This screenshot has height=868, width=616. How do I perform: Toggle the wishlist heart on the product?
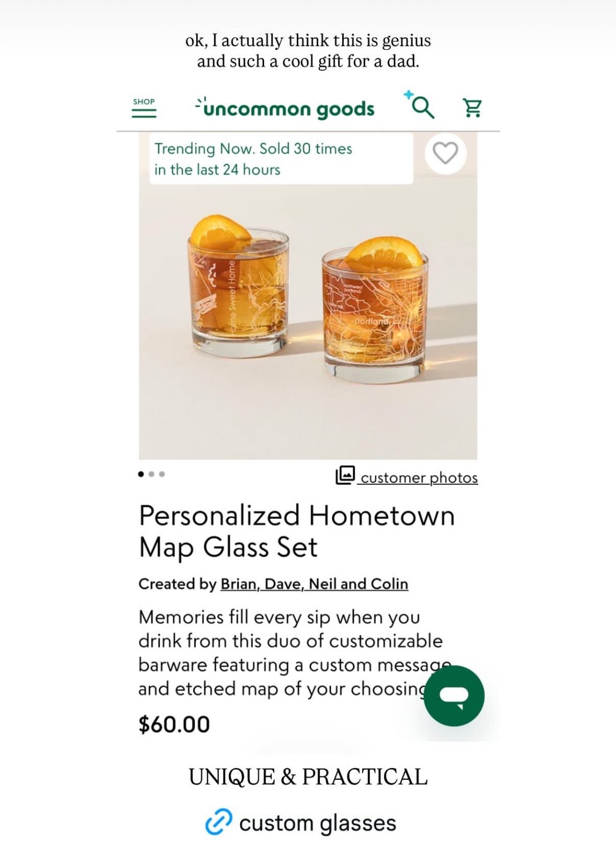(x=445, y=154)
